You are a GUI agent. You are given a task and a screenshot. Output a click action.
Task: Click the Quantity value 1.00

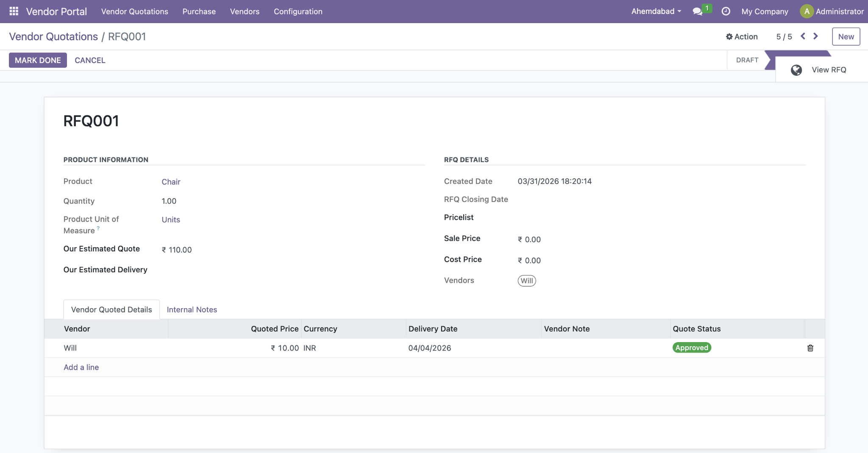coord(169,201)
